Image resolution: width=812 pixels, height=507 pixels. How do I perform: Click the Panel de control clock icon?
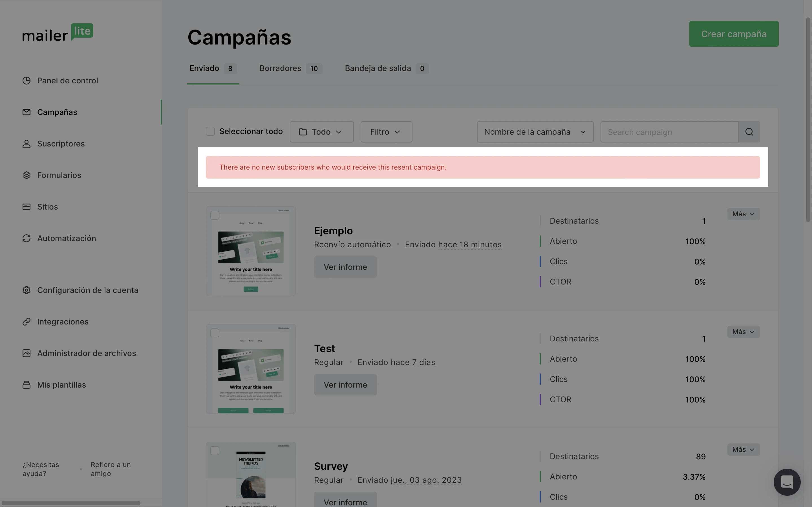[x=27, y=81]
